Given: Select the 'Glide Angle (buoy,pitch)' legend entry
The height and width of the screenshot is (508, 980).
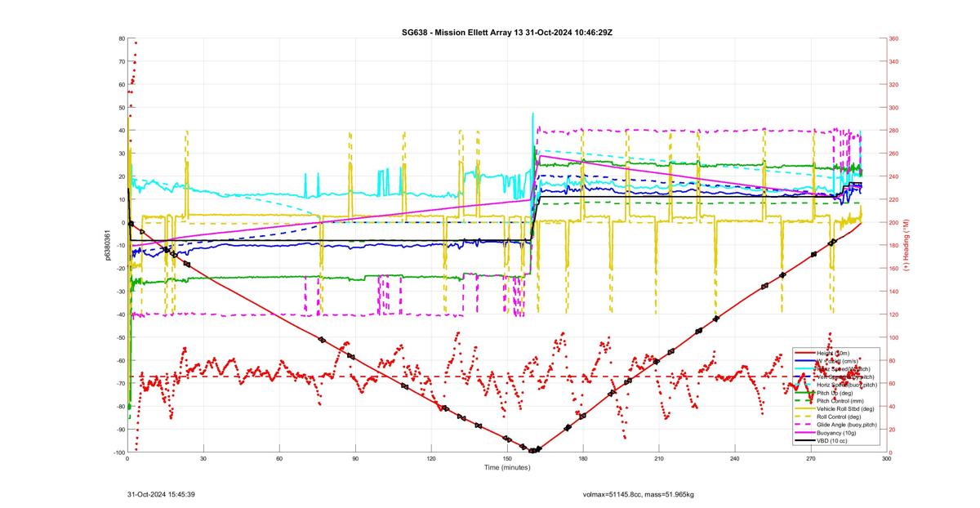Looking at the screenshot, I should click(x=847, y=425).
